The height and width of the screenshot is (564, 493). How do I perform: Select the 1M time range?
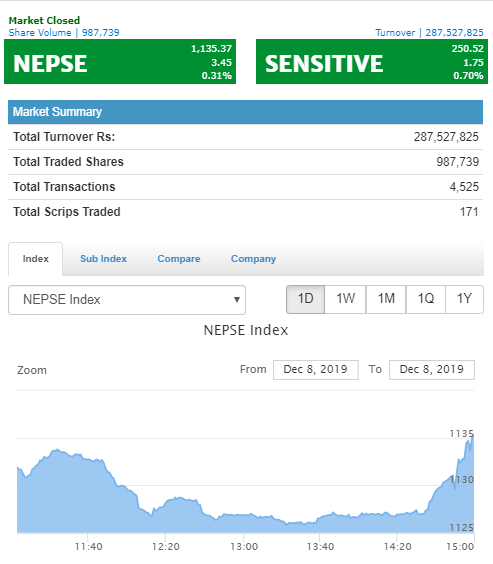386,299
